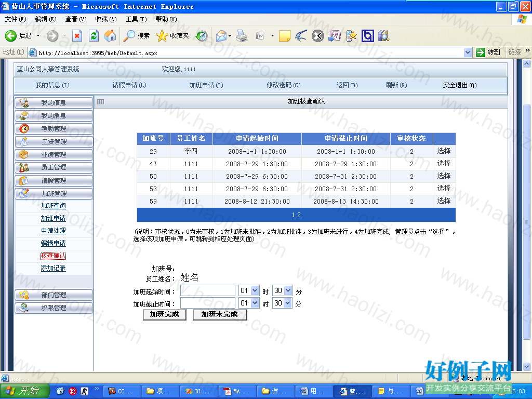Open the 查看(V) menu
532x399 pixels.
(76, 19)
